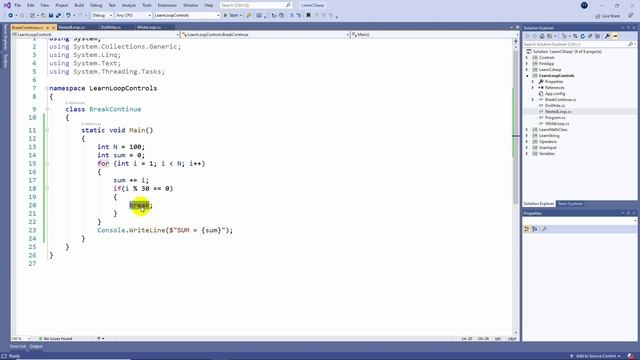Click the Property Pages wrench in Properties panel
Screen dimensions: 640x360
[544, 229]
